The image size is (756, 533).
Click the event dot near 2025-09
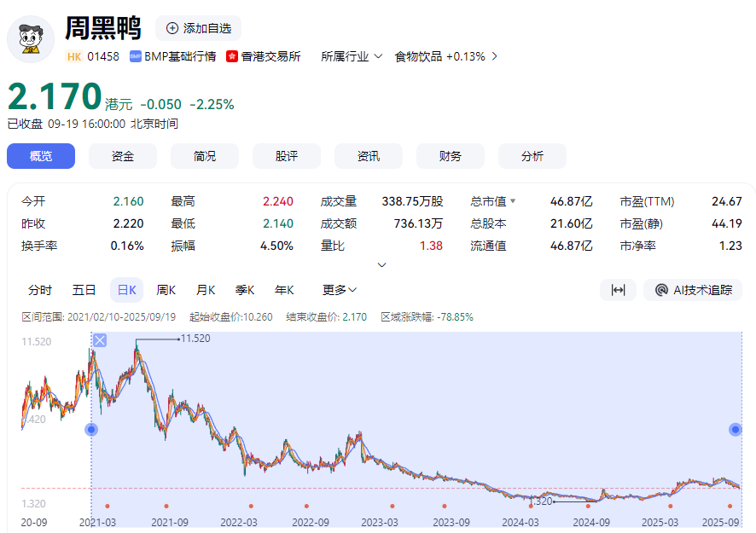click(730, 506)
